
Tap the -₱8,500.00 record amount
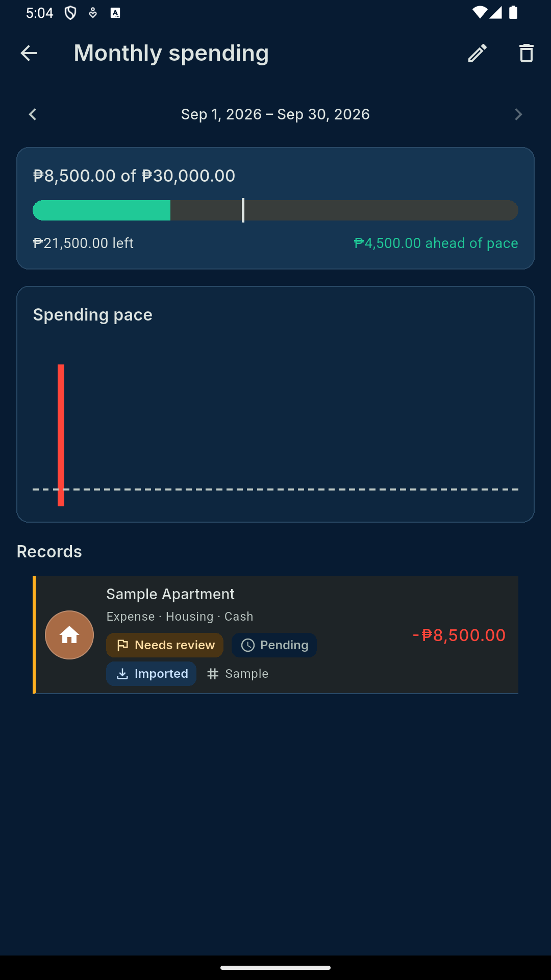459,635
